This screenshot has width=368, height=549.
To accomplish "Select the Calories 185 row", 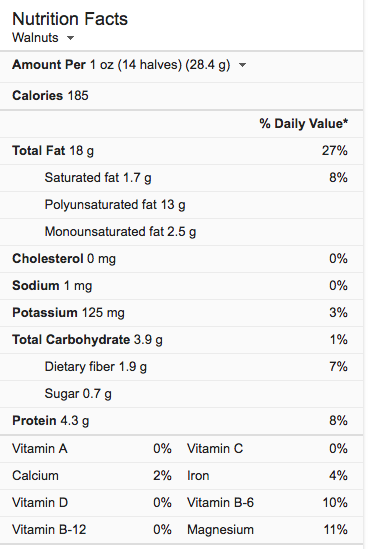I will (x=181, y=96).
